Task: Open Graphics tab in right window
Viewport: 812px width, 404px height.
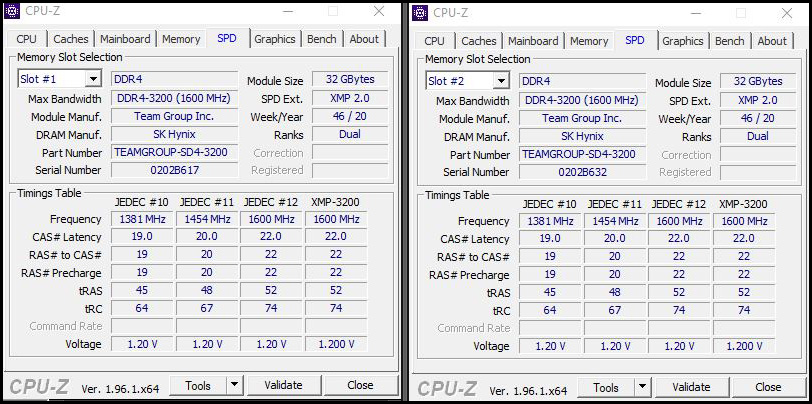Action: (x=683, y=41)
